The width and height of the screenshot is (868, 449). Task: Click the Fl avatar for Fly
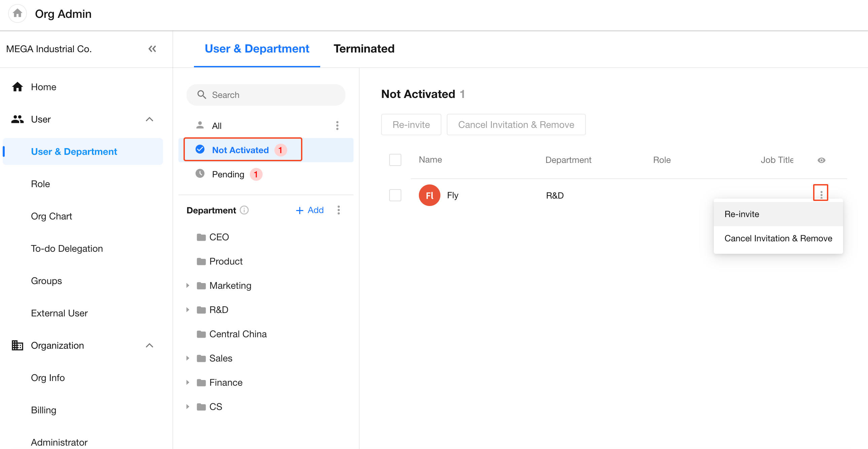pyautogui.click(x=429, y=195)
